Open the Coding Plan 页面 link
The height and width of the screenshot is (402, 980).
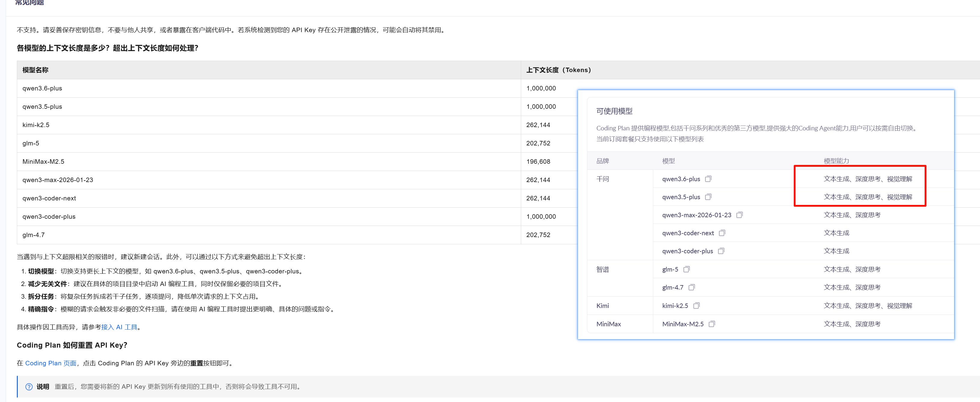tap(51, 363)
